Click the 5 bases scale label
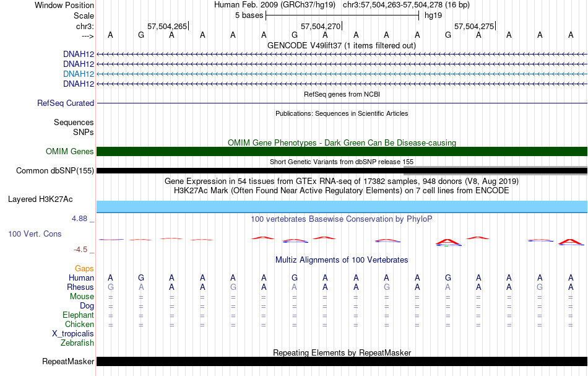 249,15
